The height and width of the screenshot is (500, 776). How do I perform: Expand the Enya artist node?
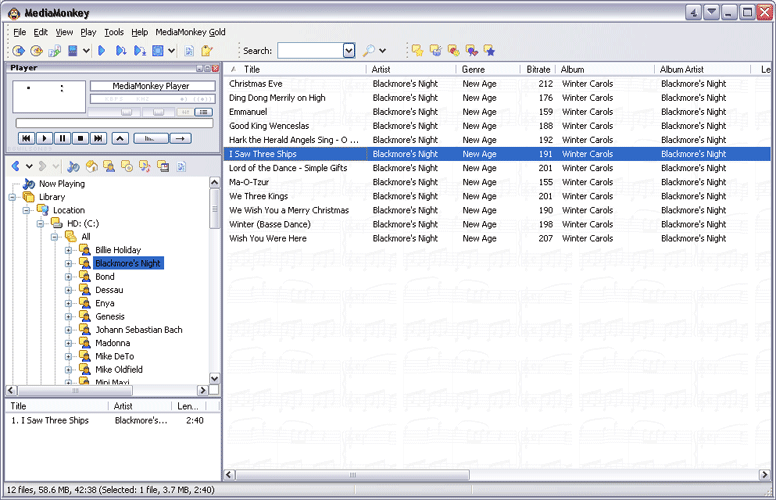click(x=69, y=303)
